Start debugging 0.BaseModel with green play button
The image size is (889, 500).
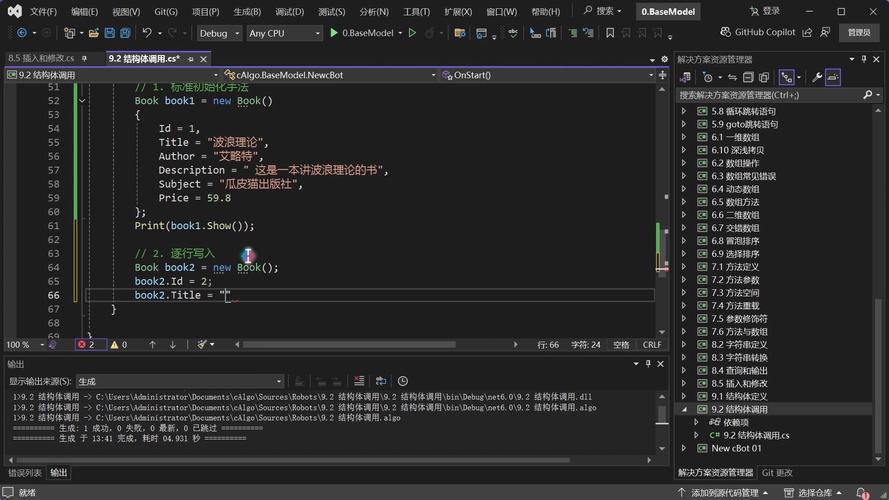(334, 33)
